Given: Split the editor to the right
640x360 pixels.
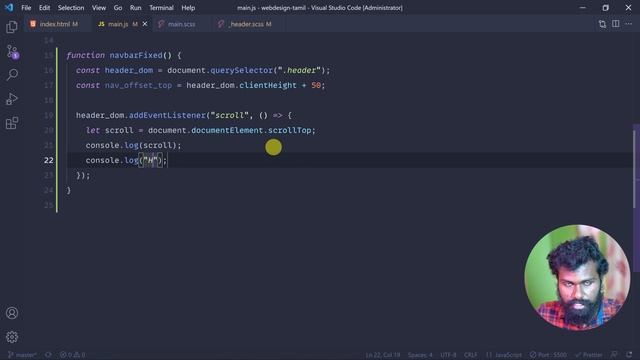Looking at the screenshot, I should [x=616, y=24].
